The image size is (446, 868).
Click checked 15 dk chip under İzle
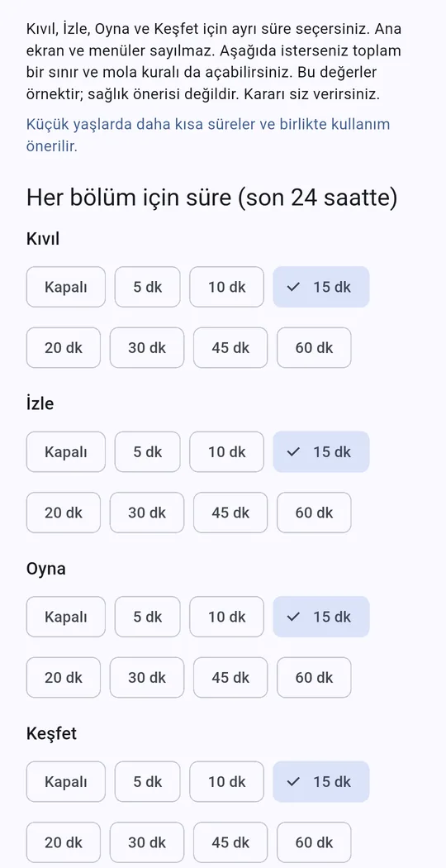point(321,451)
